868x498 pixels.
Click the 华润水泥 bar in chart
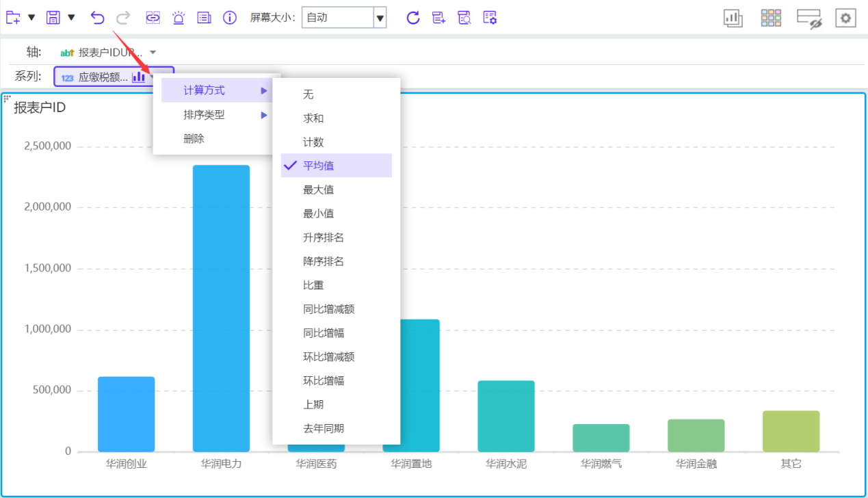(506, 416)
